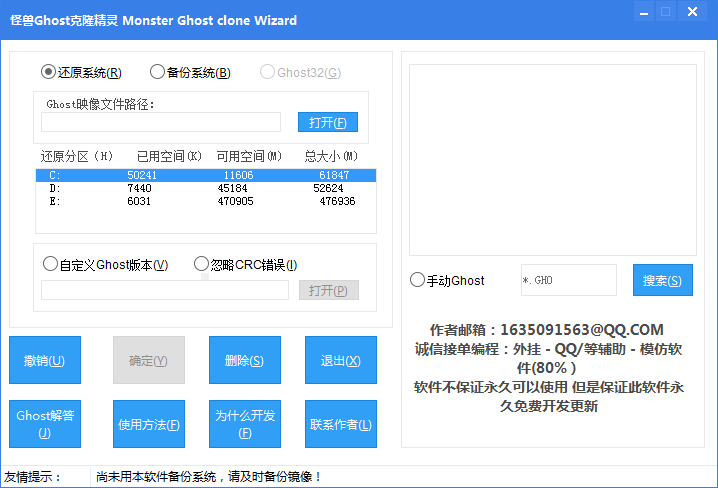Click the author email 1635091563@QQ.COM text
The image size is (718, 488).
[582, 330]
